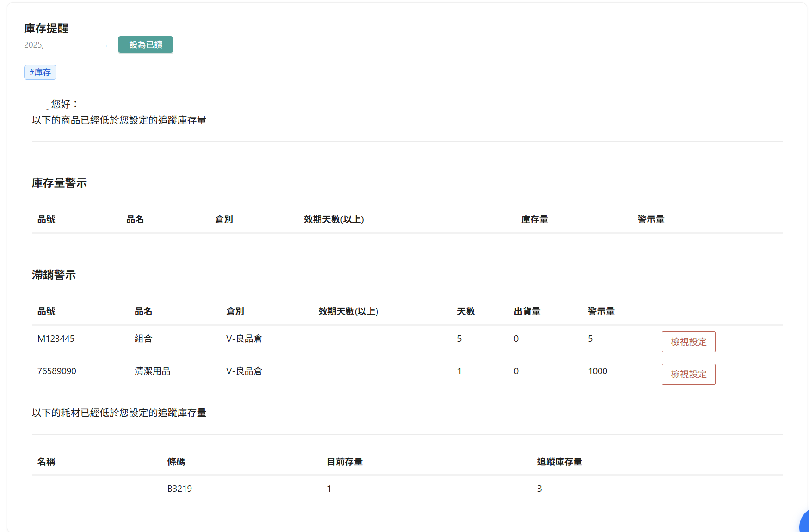Open 檢視設定 for 清潔用品 row
The image size is (809, 532).
688,374
